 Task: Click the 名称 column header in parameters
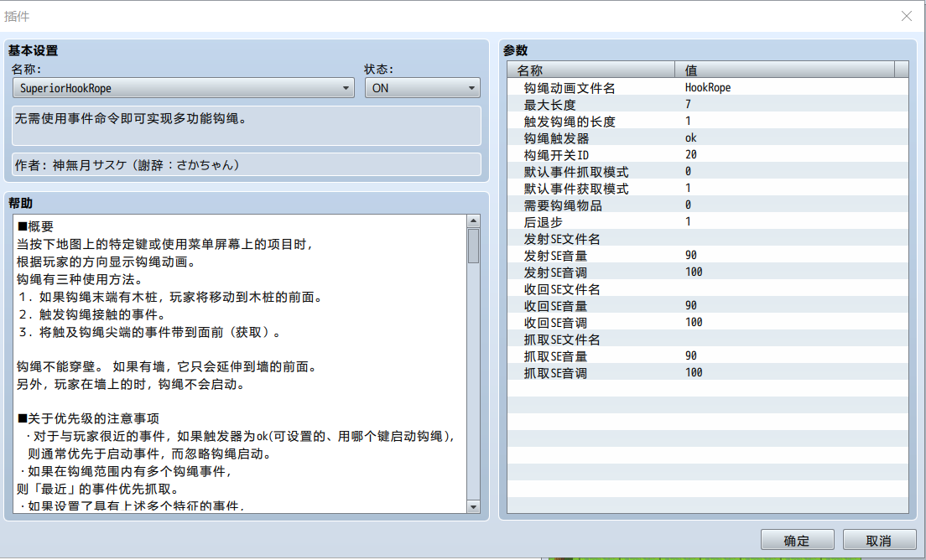pos(590,70)
